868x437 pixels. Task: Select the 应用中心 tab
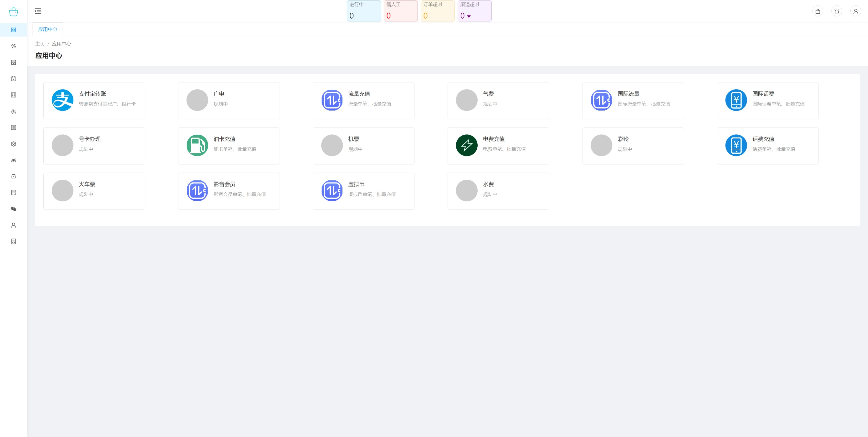tap(47, 29)
